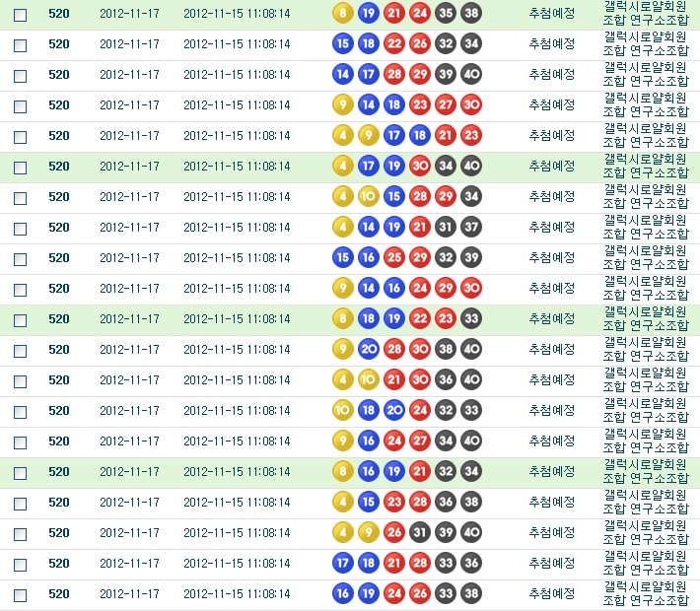Open 갤럭시로얄회원 조합 in row 4 15 23 28 36 38
Screen dimensions: 700x611
646,502
